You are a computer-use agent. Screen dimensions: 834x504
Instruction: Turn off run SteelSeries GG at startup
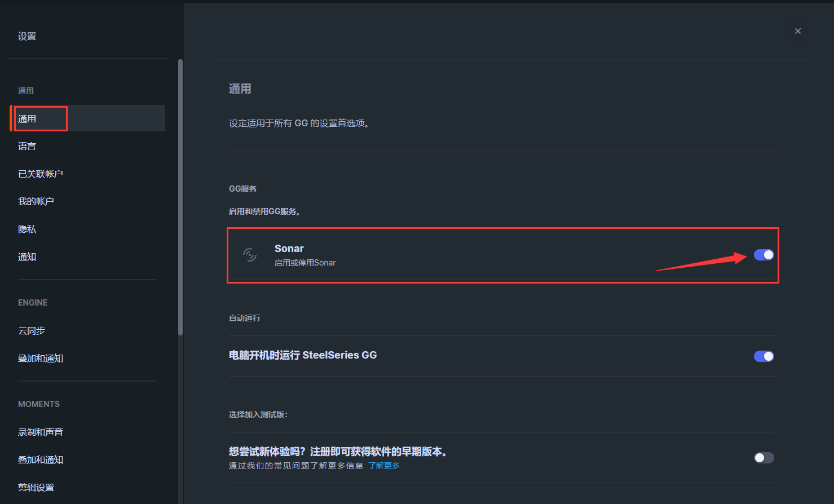764,356
